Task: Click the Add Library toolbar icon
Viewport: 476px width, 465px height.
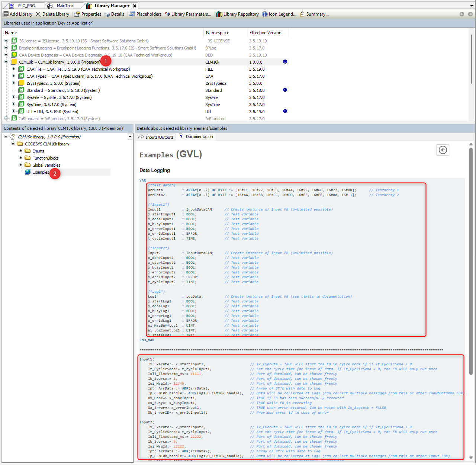Action: point(6,14)
